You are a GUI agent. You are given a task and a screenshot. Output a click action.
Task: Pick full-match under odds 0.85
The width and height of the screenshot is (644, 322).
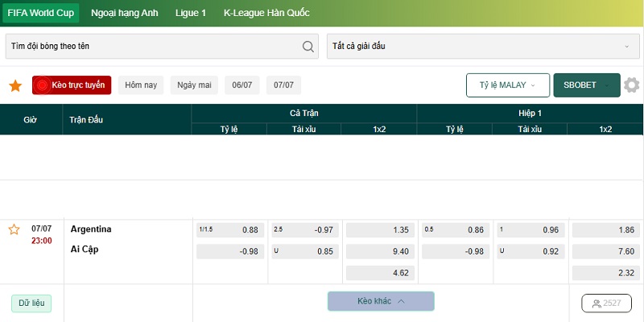pyautogui.click(x=305, y=251)
